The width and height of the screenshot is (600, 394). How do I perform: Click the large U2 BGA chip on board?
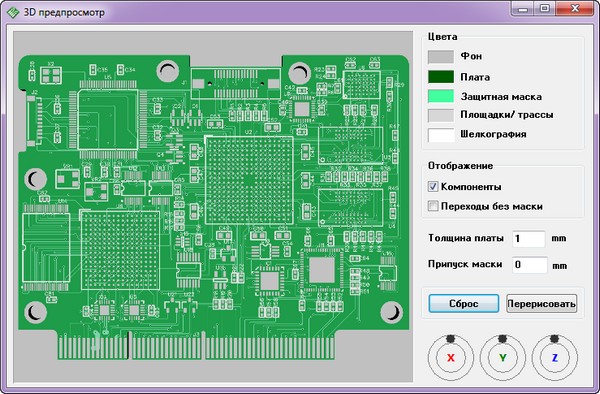(x=249, y=180)
